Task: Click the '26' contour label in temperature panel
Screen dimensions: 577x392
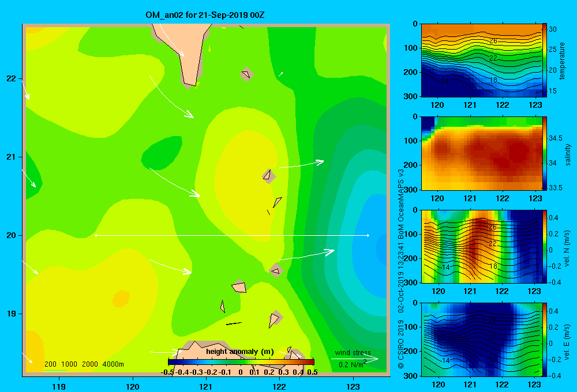Action: click(493, 41)
